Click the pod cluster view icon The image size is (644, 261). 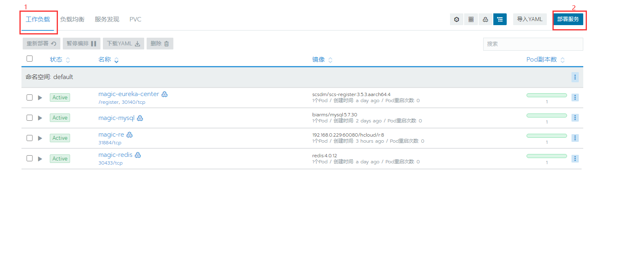coord(485,19)
